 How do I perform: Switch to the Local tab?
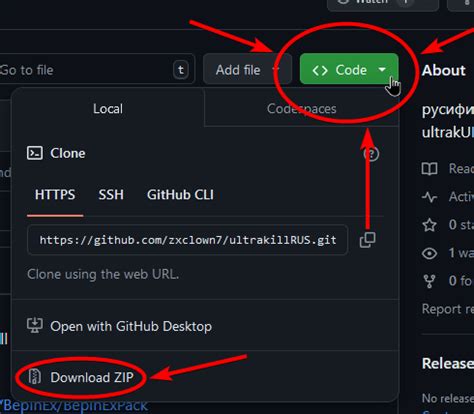tap(108, 109)
